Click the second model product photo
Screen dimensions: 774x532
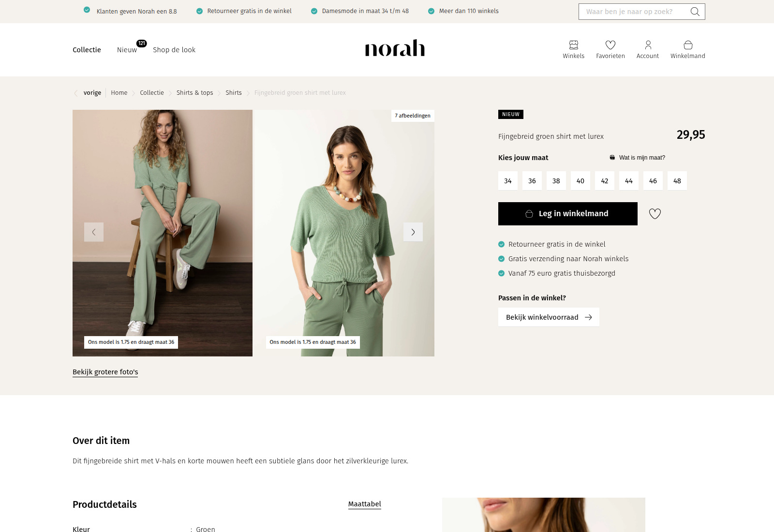point(344,233)
